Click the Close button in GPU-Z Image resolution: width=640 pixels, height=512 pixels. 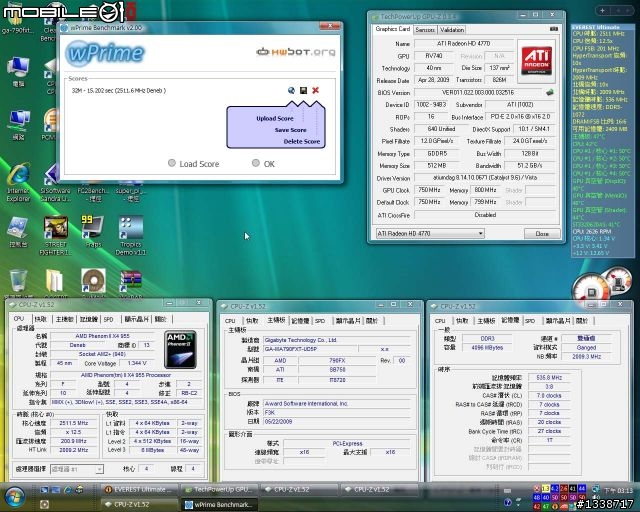(x=542, y=234)
